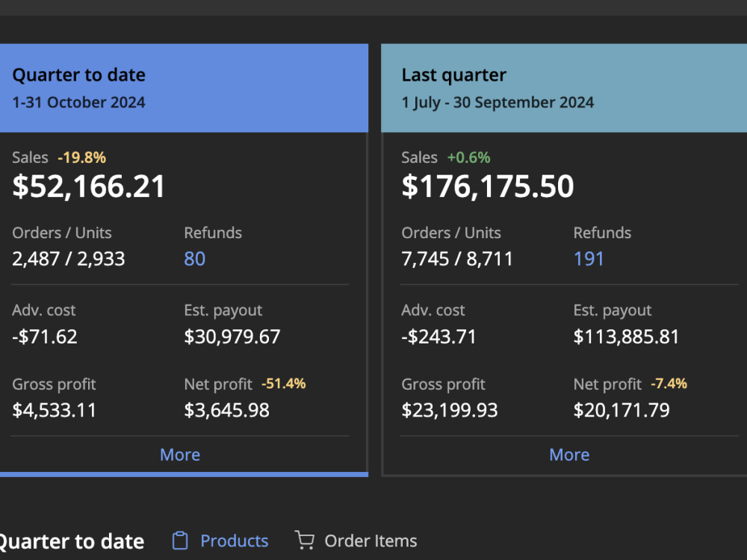Open More under Quarter to date card

(180, 455)
